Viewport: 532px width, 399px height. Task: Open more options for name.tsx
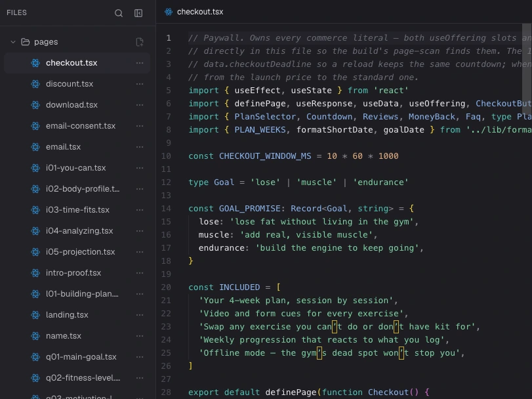(140, 336)
